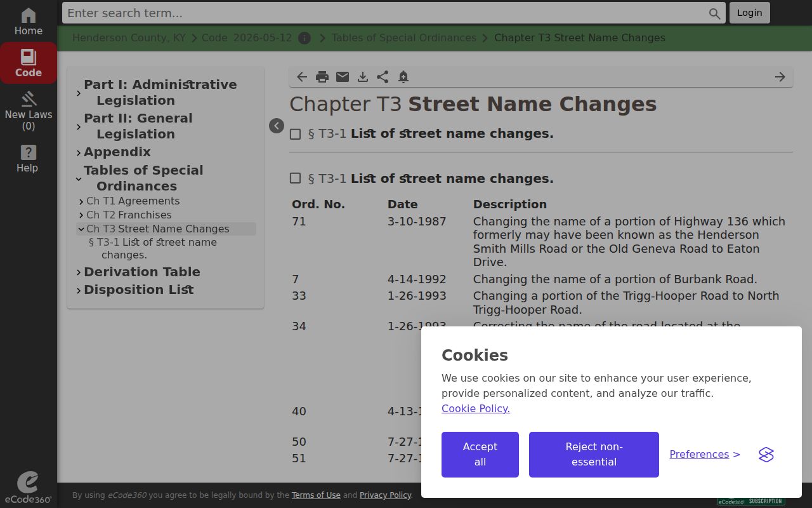812x508 pixels.
Task: Share this chapter
Action: 383,77
